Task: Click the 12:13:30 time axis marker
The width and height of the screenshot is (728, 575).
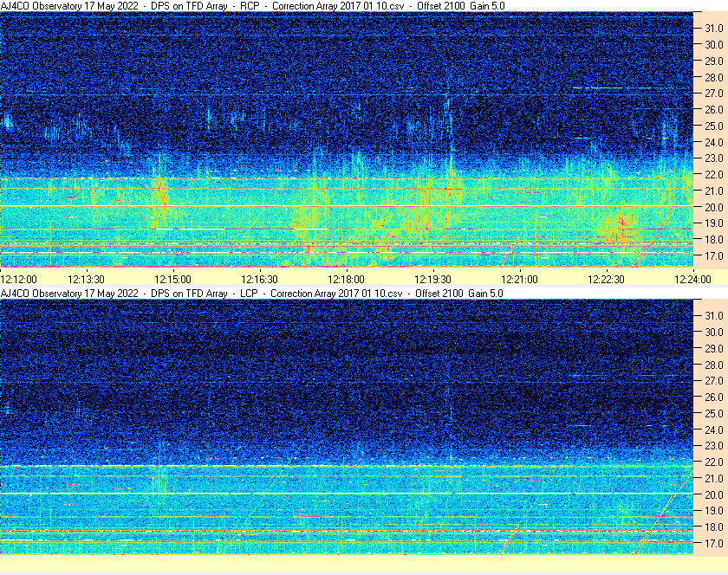Action: (x=86, y=279)
